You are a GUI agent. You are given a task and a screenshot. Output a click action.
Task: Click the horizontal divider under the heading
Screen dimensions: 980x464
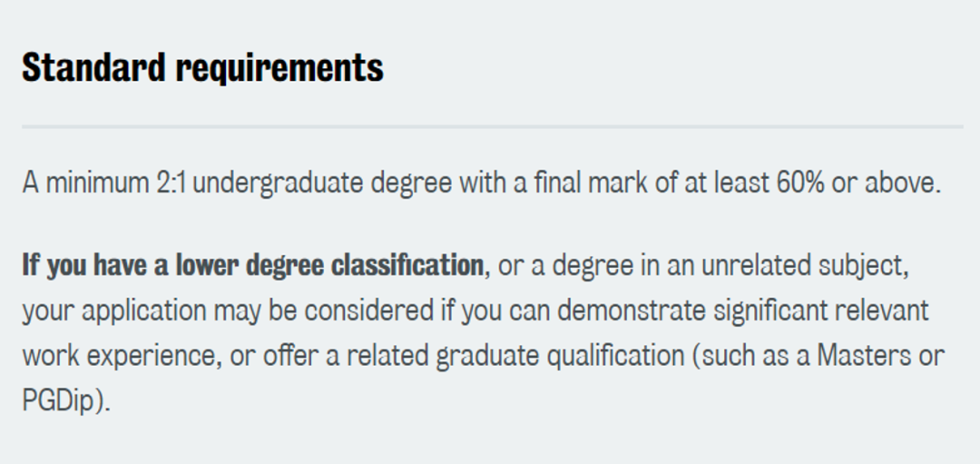[x=493, y=126]
